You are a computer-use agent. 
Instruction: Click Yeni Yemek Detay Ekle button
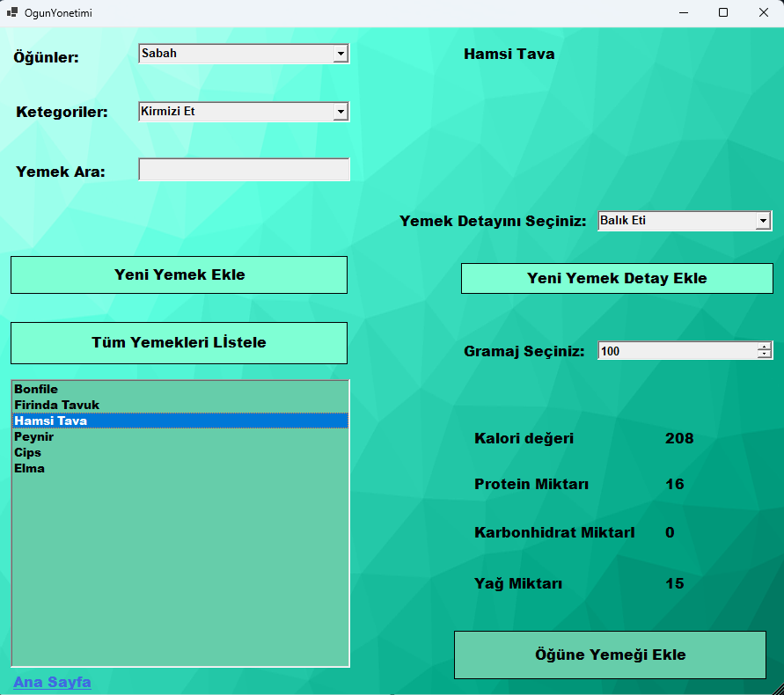click(x=617, y=279)
